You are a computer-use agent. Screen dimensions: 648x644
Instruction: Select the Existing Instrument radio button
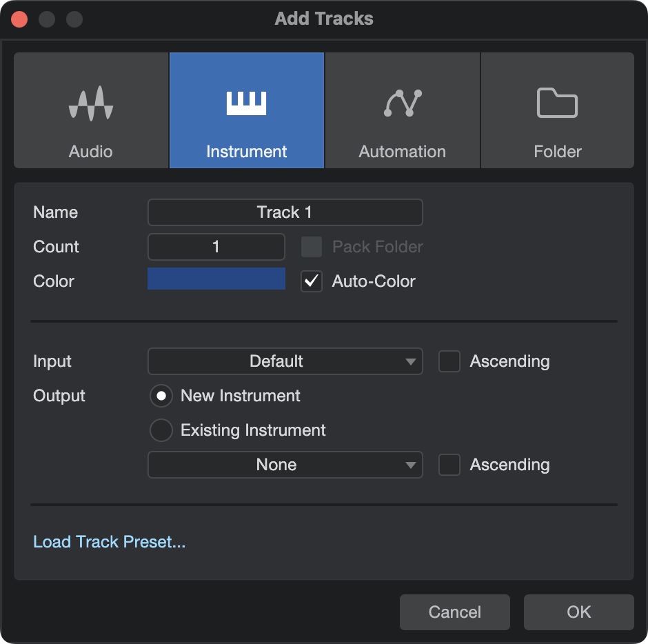click(x=161, y=430)
